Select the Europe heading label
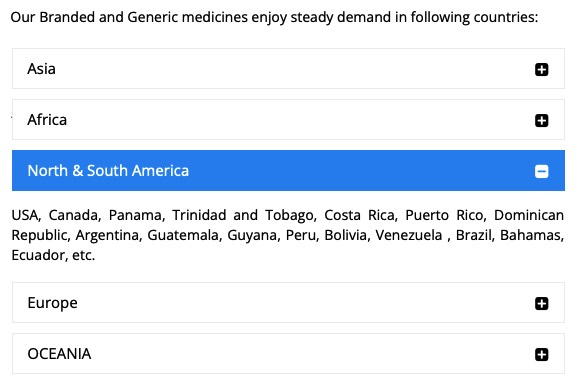The height and width of the screenshot is (384, 578). (x=52, y=303)
